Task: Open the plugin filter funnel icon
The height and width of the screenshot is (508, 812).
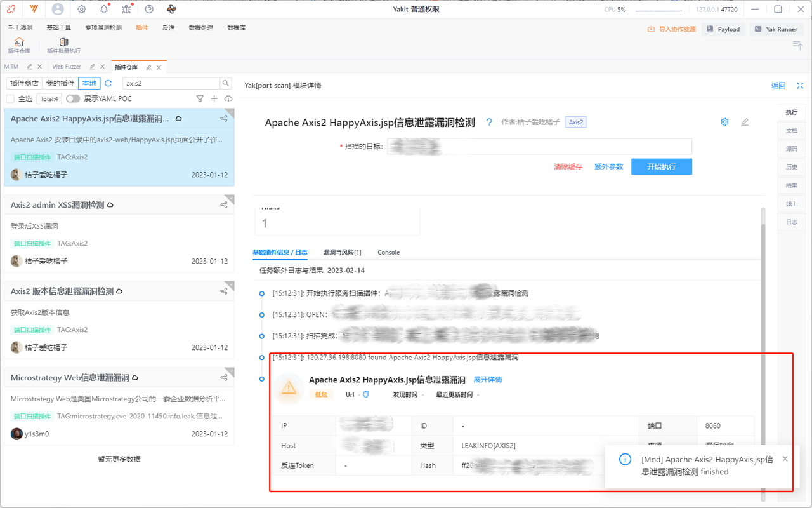Action: pos(200,98)
